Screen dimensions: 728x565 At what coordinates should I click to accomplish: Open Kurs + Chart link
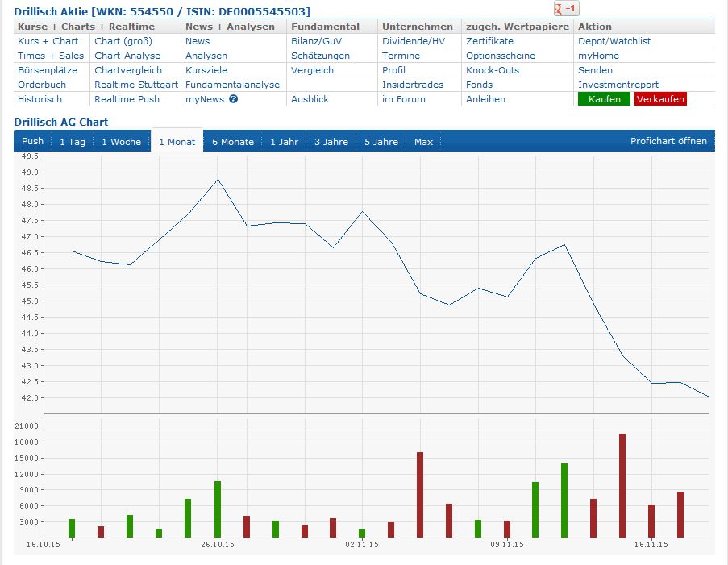[x=48, y=41]
